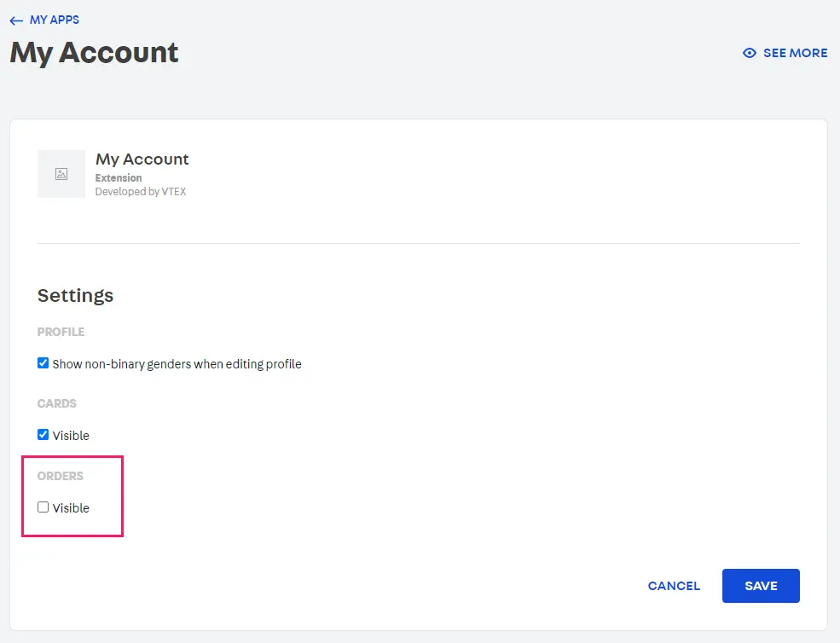The width and height of the screenshot is (840, 643).
Task: Click the My Account page title
Action: [x=94, y=53]
